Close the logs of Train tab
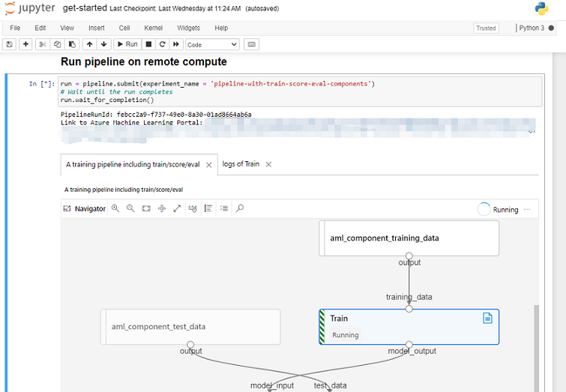The image size is (566, 392). tap(268, 165)
